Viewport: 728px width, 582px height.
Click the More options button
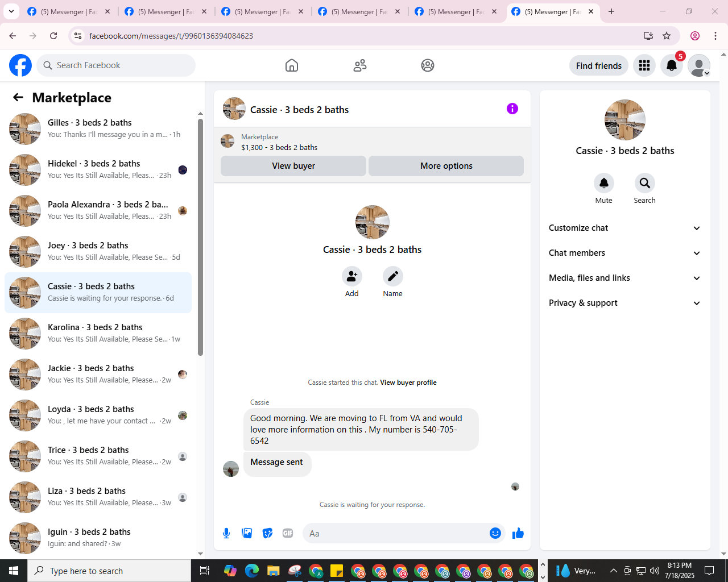(446, 166)
